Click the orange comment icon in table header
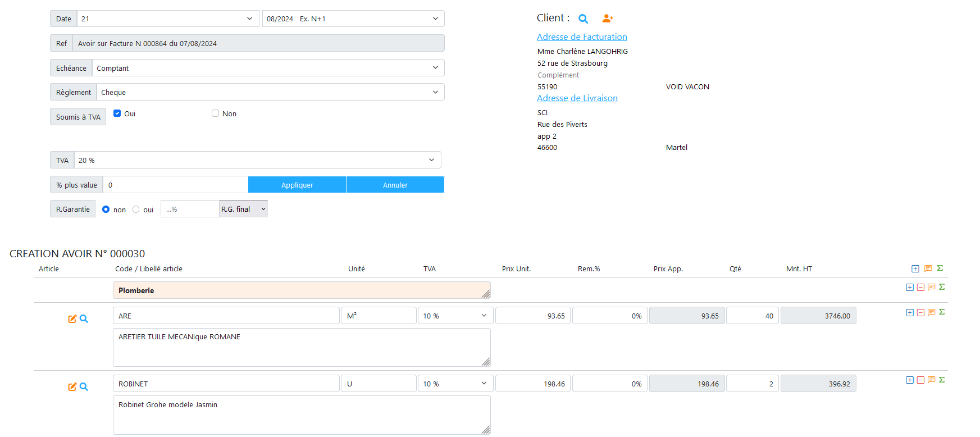This screenshot has height=437, width=980. point(928,268)
